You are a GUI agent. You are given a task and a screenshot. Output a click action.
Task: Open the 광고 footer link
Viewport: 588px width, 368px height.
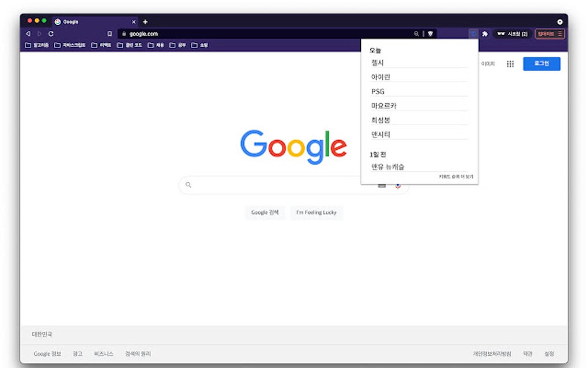[78, 354]
